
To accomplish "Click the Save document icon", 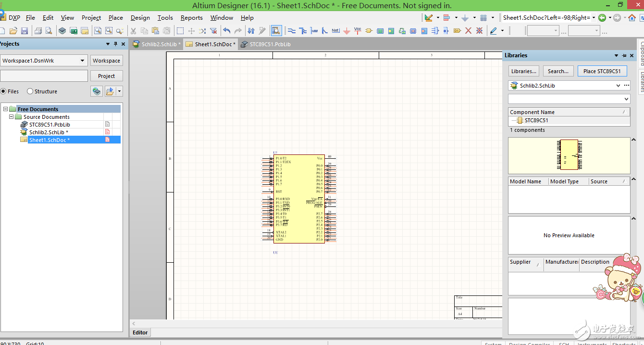I will [24, 31].
